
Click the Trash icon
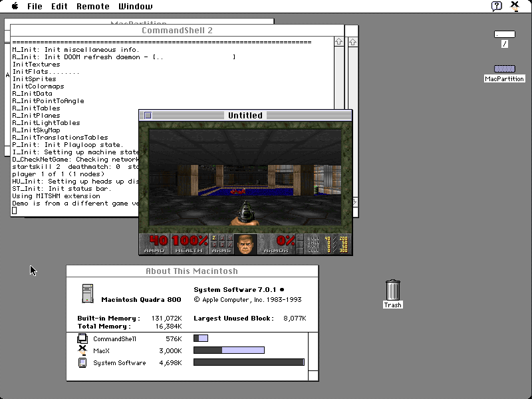tap(393, 290)
